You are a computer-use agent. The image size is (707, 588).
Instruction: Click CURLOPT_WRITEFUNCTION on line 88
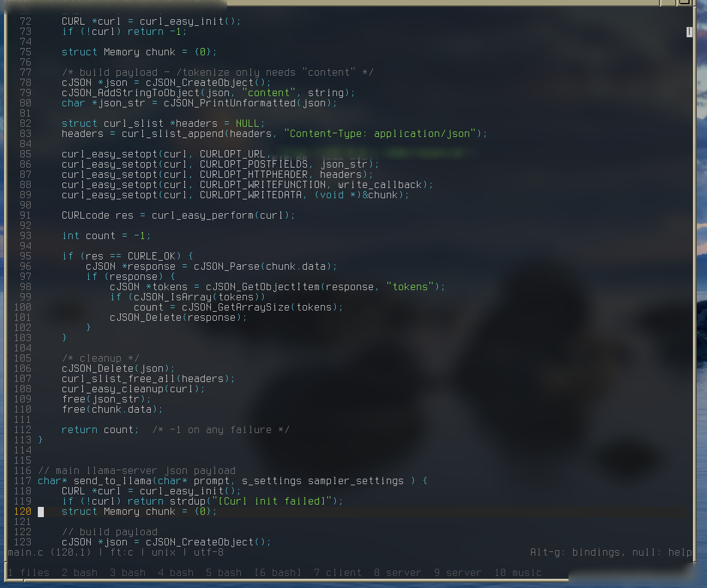(x=263, y=185)
